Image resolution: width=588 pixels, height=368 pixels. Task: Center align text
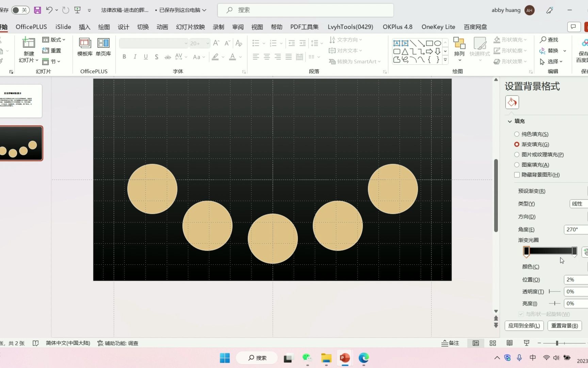click(x=267, y=57)
